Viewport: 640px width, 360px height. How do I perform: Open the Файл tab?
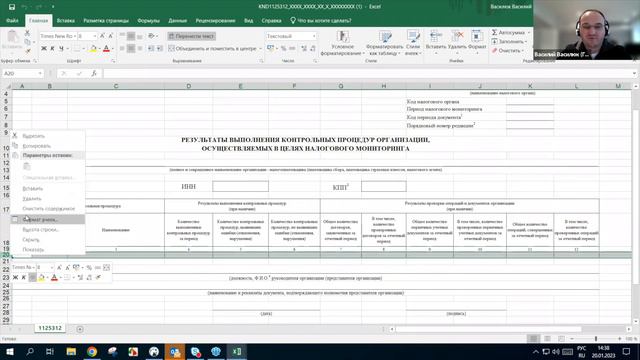(x=12, y=20)
